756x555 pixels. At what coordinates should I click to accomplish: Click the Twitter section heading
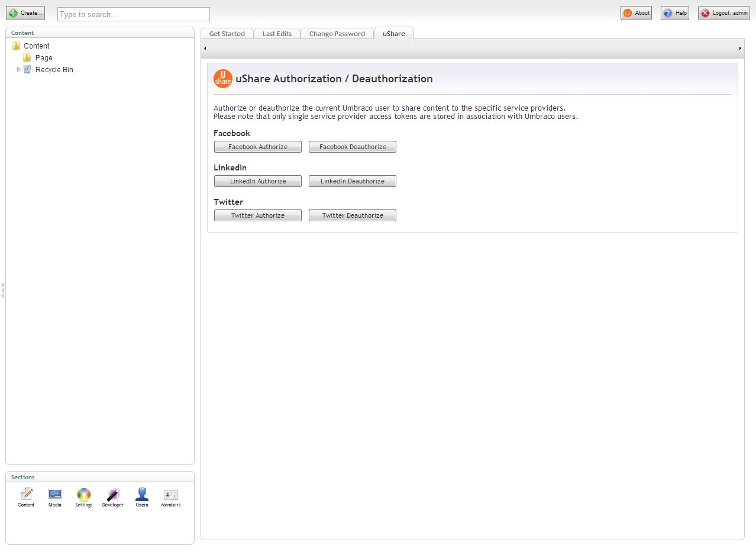pyautogui.click(x=228, y=202)
